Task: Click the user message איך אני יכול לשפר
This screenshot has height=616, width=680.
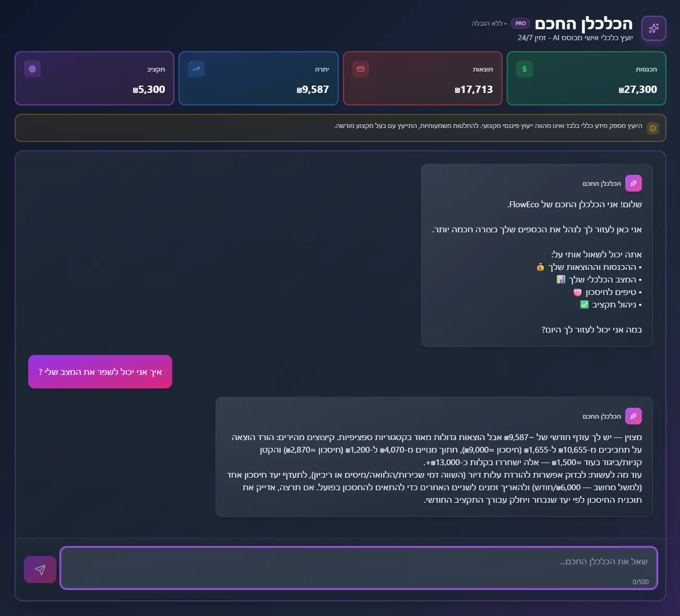Action: click(100, 372)
